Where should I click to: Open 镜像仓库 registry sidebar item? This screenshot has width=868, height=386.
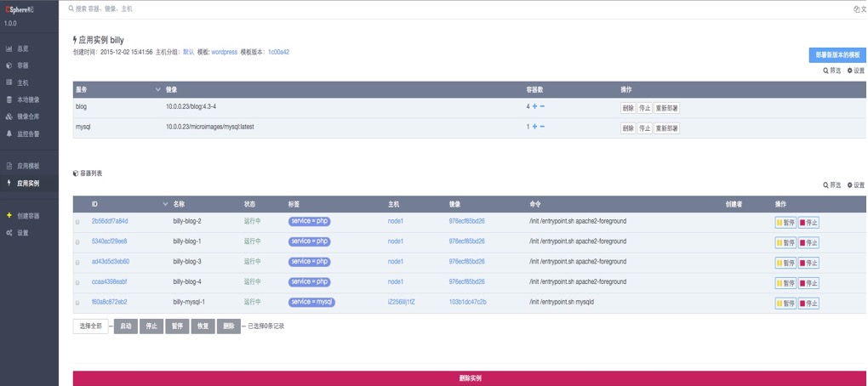click(23, 116)
